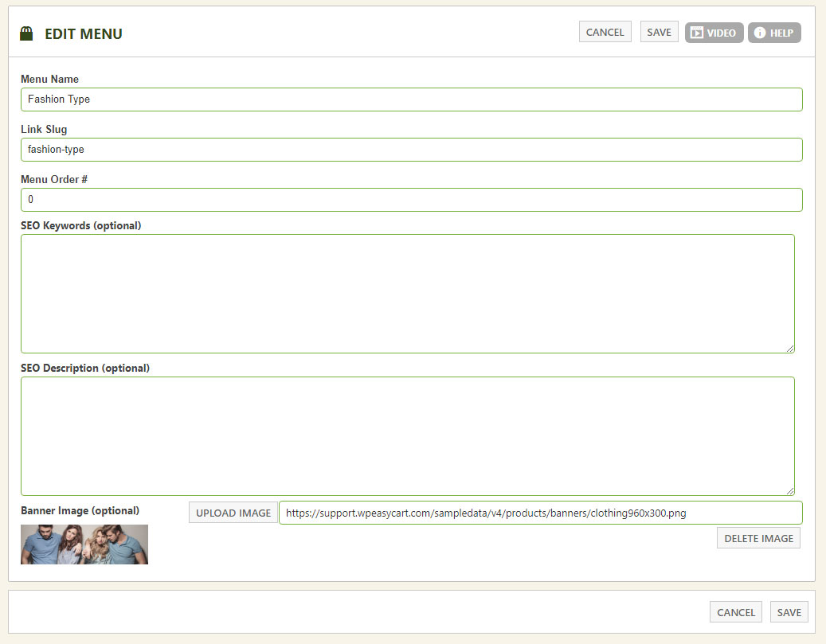Viewport: 826px width, 644px height.
Task: Click the Delete Image button
Action: [758, 538]
